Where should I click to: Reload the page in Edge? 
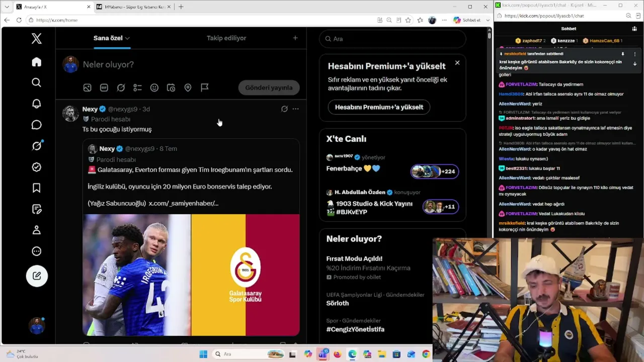click(x=19, y=20)
